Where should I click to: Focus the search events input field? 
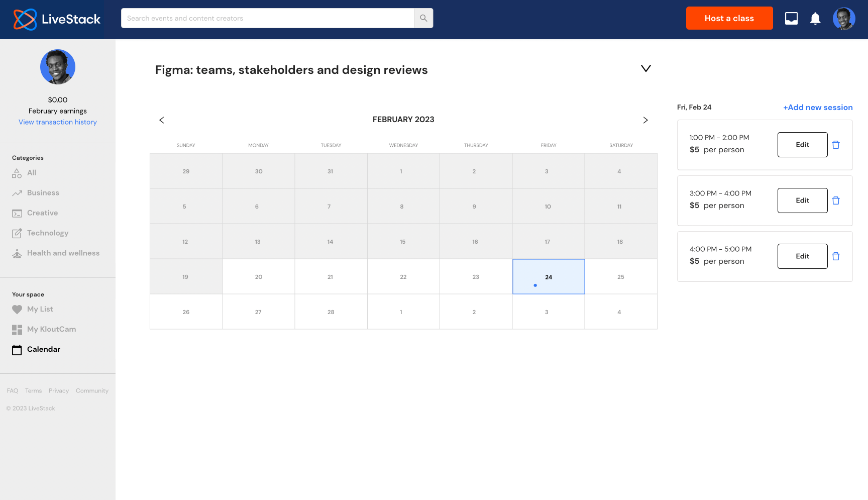point(268,18)
